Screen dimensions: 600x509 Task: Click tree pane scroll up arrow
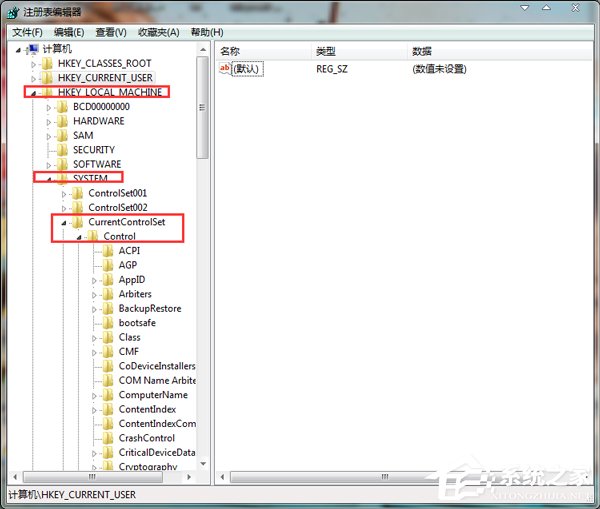pyautogui.click(x=203, y=50)
